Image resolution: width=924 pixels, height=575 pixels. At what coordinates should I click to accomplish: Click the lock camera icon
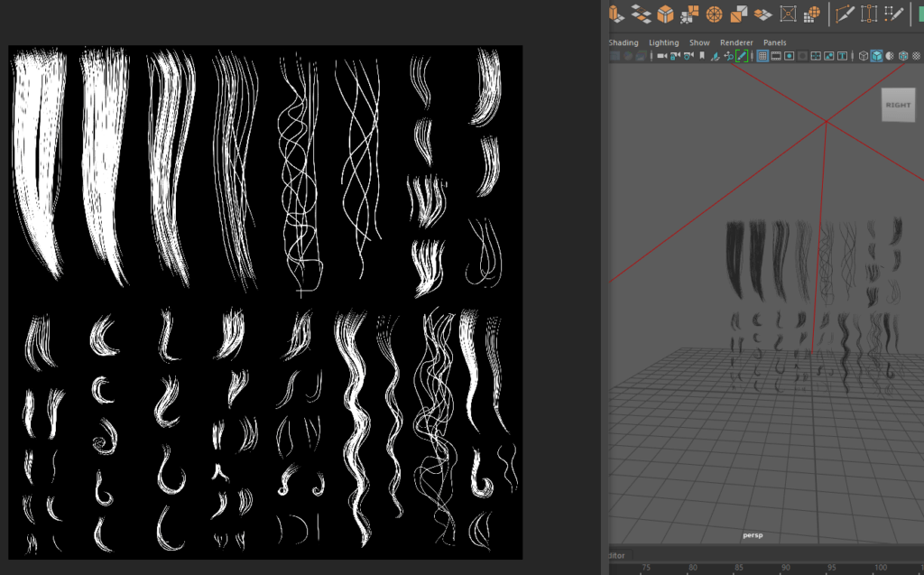675,56
